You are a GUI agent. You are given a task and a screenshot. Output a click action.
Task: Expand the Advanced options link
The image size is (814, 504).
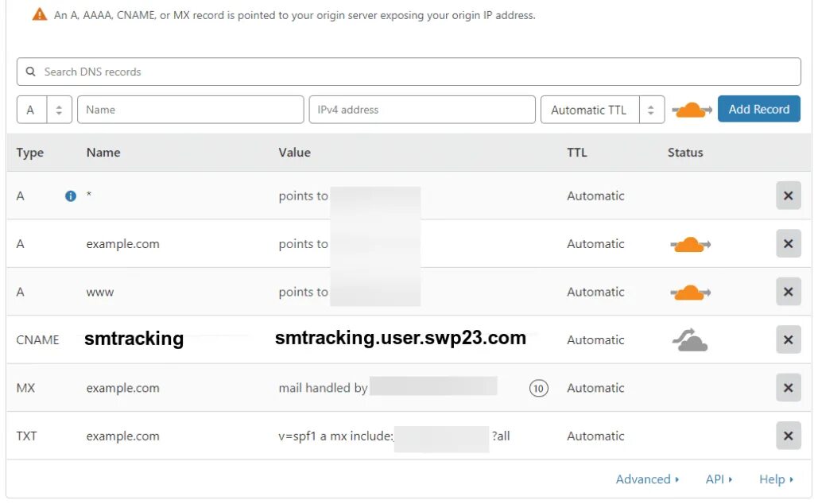click(647, 479)
